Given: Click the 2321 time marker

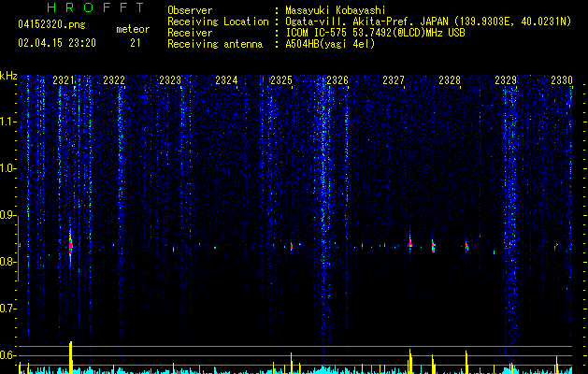Looking at the screenshot, I should coord(64,79).
